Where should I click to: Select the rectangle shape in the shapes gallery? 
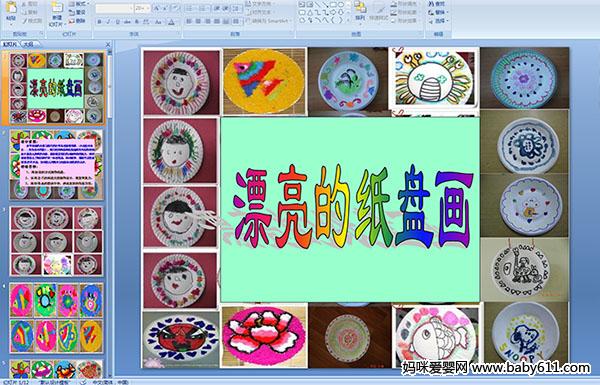[x=334, y=4]
